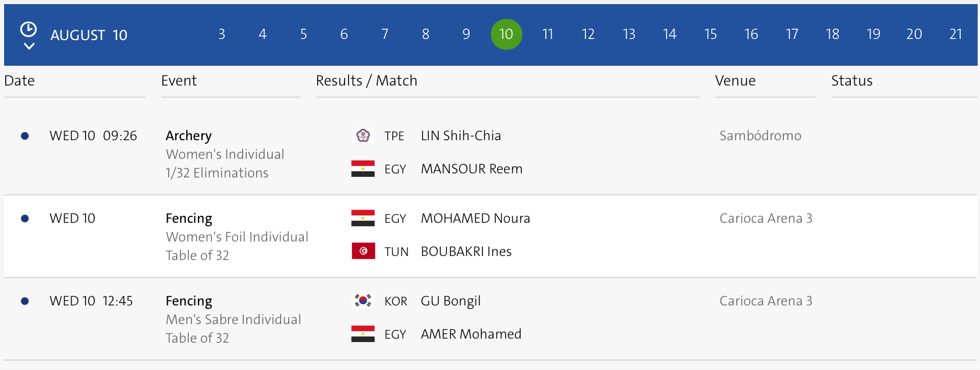Expand the date chevron below clock

tap(29, 46)
